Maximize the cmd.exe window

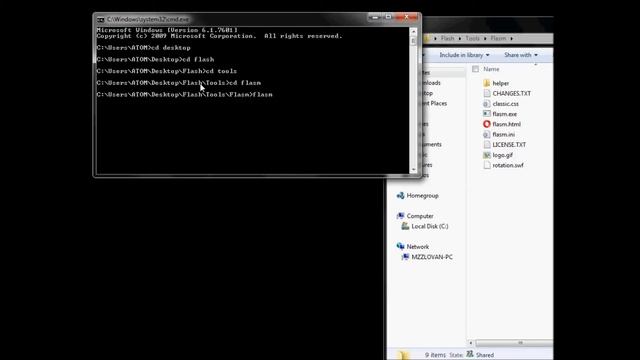388,17
